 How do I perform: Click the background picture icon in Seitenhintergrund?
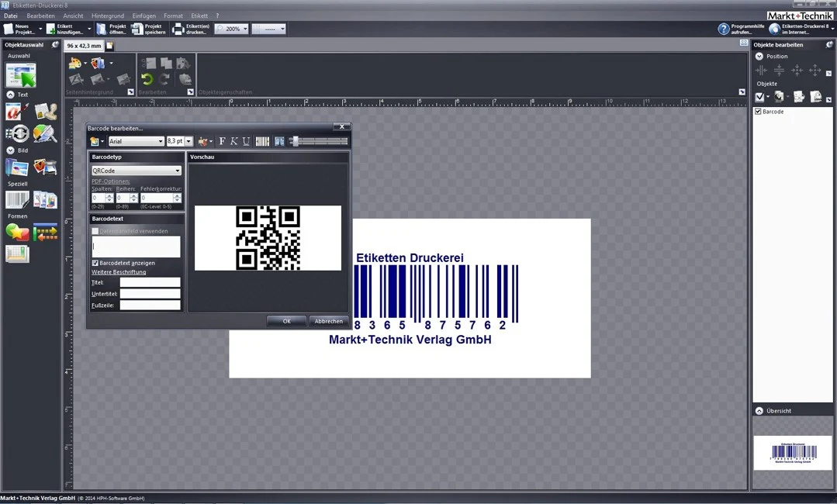click(97, 63)
